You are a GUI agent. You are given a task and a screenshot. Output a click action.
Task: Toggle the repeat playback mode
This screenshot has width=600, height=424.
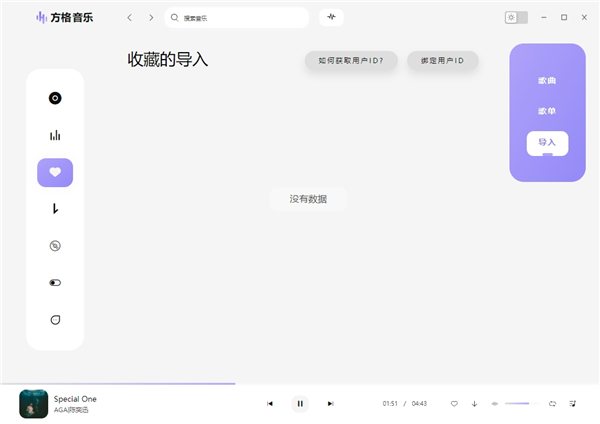tap(552, 404)
